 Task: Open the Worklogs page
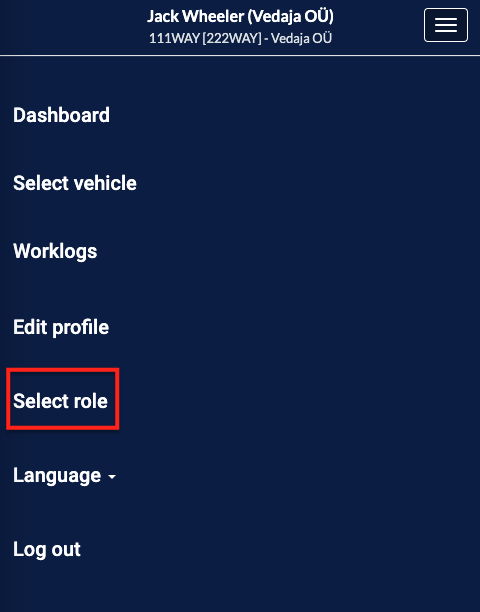click(x=55, y=251)
